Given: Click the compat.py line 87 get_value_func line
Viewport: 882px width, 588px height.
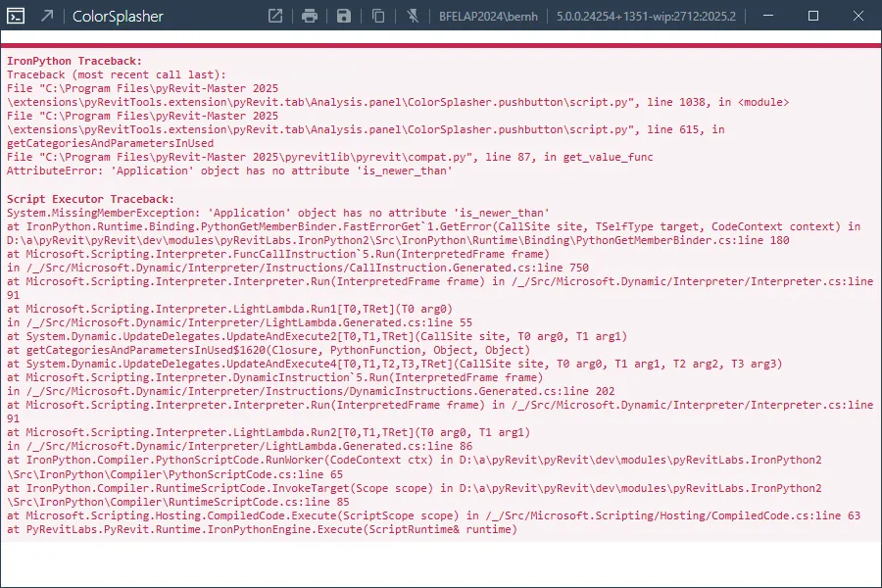Looking at the screenshot, I should coord(329,157).
